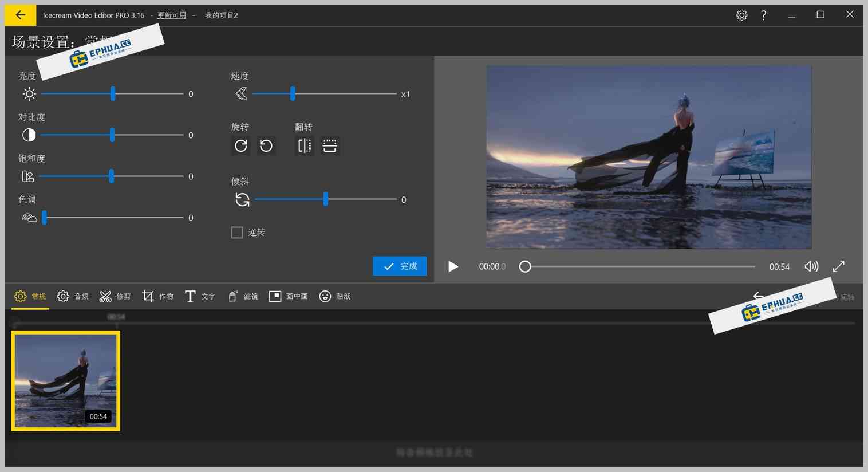
Task: Play the video preview
Action: coord(453,266)
